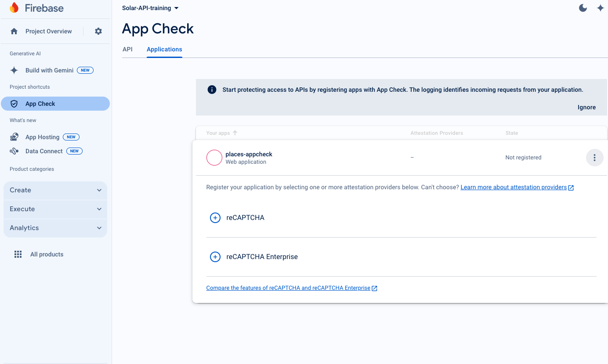The image size is (608, 364).
Task: Dismiss the info banner with Ignore
Action: (586, 107)
